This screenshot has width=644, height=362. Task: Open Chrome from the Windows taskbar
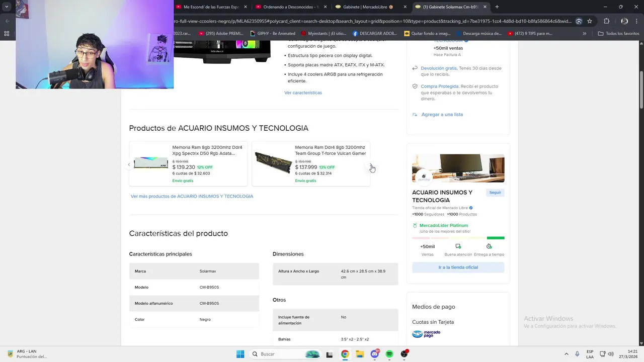[x=345, y=354]
